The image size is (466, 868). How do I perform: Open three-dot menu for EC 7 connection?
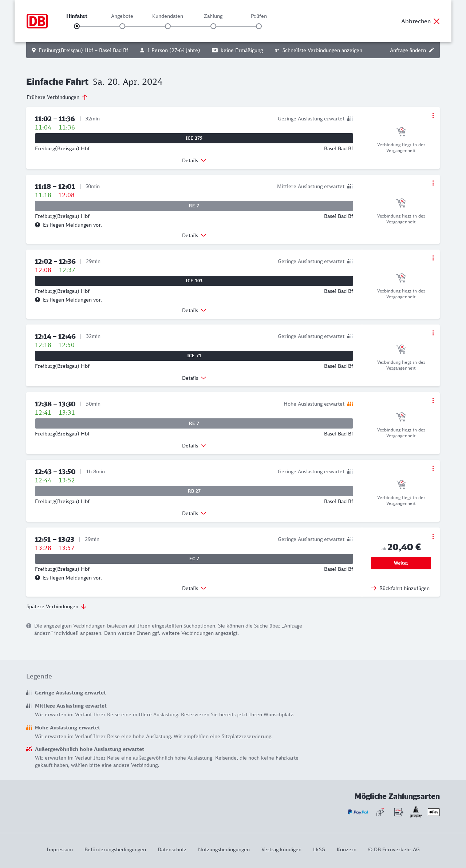[433, 537]
